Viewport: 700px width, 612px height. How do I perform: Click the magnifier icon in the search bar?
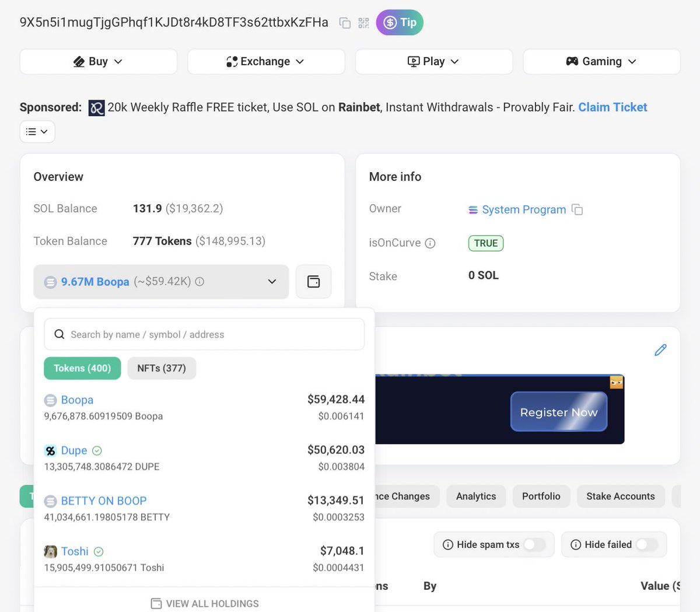pos(59,334)
